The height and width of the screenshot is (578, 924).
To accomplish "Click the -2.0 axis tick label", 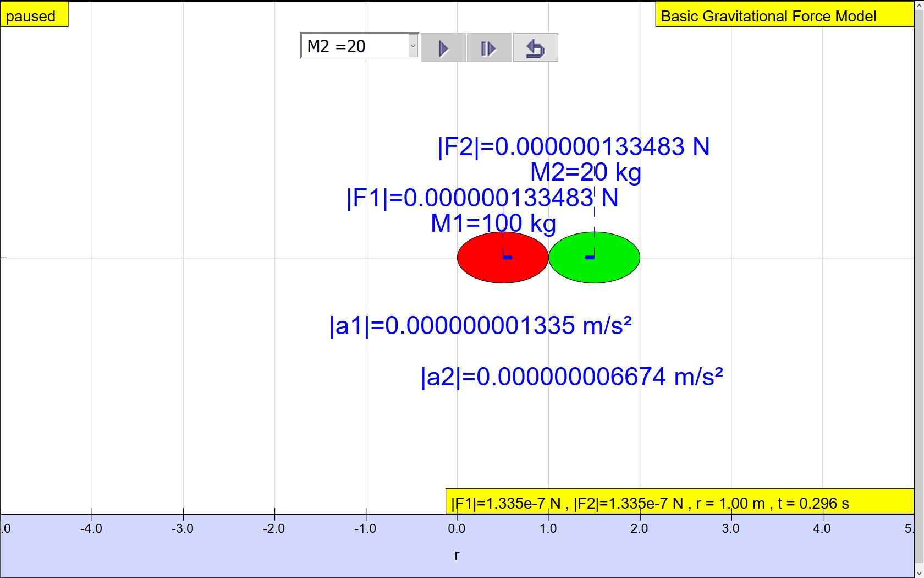I will [274, 528].
